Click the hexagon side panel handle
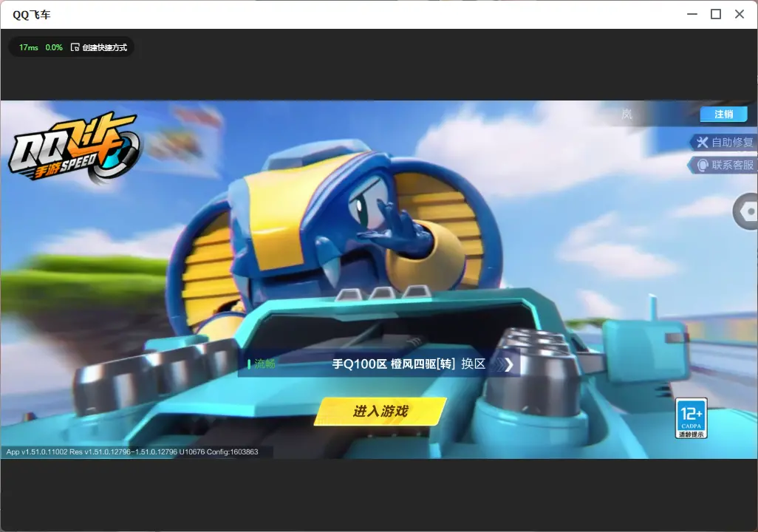The height and width of the screenshot is (532, 758). coord(745,211)
